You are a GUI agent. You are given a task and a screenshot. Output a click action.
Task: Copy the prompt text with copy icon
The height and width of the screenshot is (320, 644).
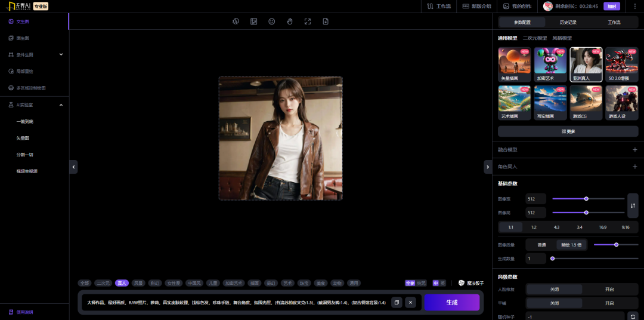(397, 302)
